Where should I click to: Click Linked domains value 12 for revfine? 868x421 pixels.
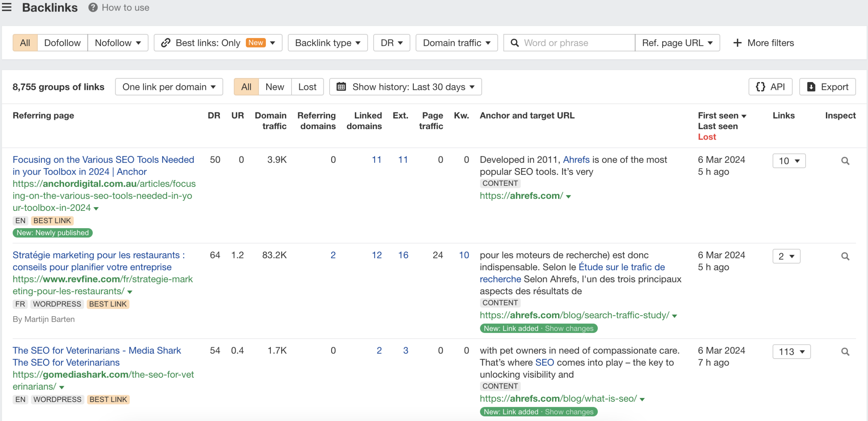tap(376, 255)
